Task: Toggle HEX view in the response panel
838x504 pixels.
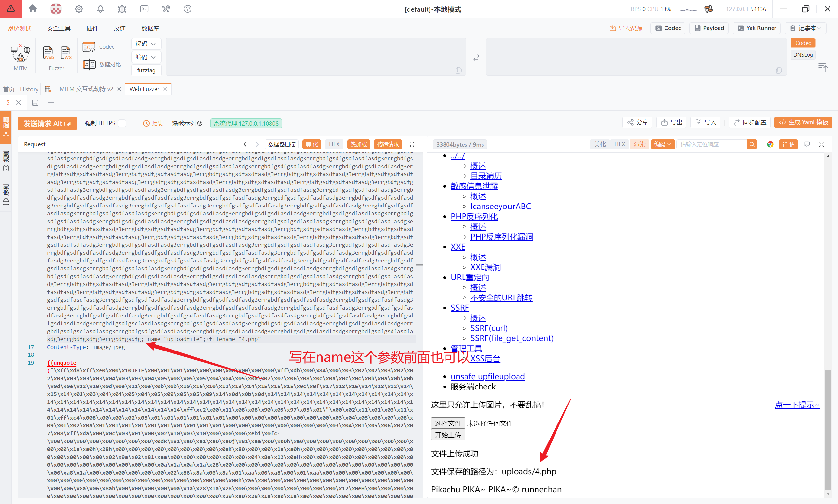Action: [619, 144]
